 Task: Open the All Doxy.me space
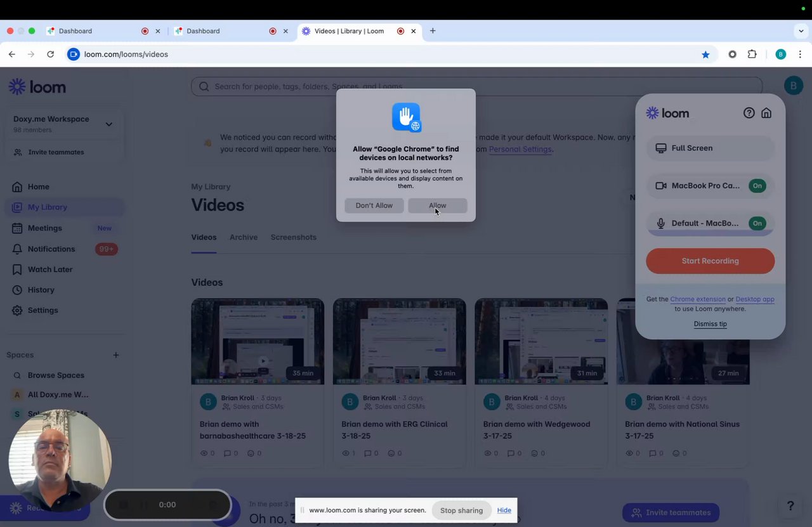tap(57, 394)
